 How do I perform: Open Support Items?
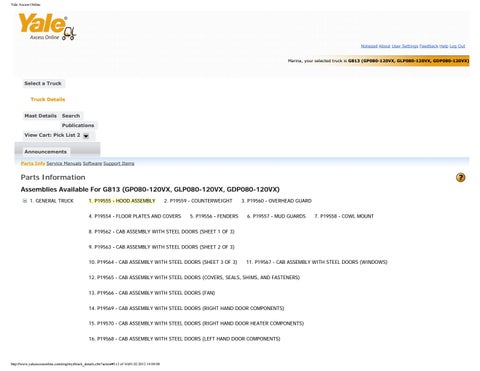click(x=119, y=163)
